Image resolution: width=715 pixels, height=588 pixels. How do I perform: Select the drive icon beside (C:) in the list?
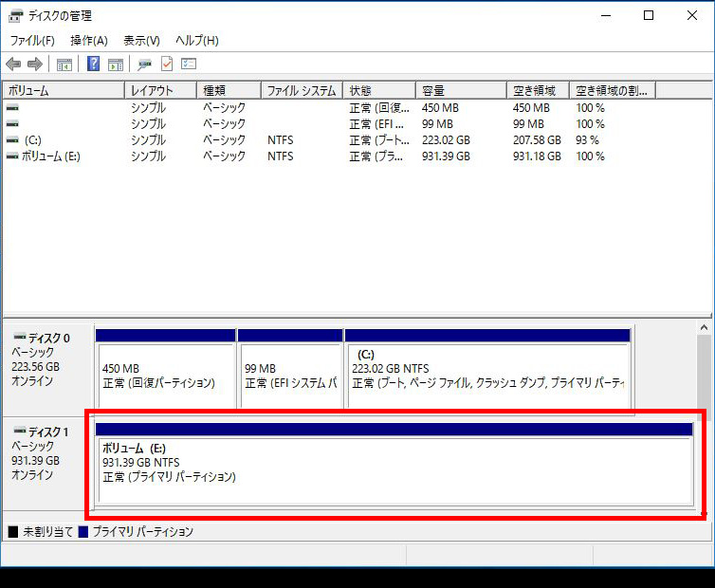tap(12, 140)
